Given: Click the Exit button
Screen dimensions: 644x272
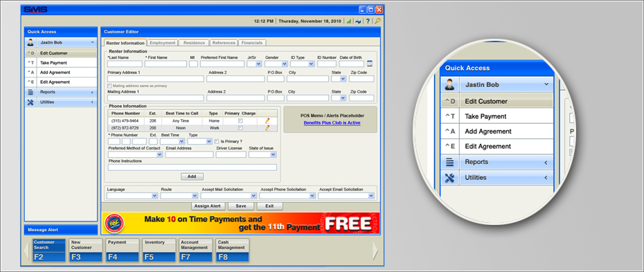Looking at the screenshot, I should 269,206.
